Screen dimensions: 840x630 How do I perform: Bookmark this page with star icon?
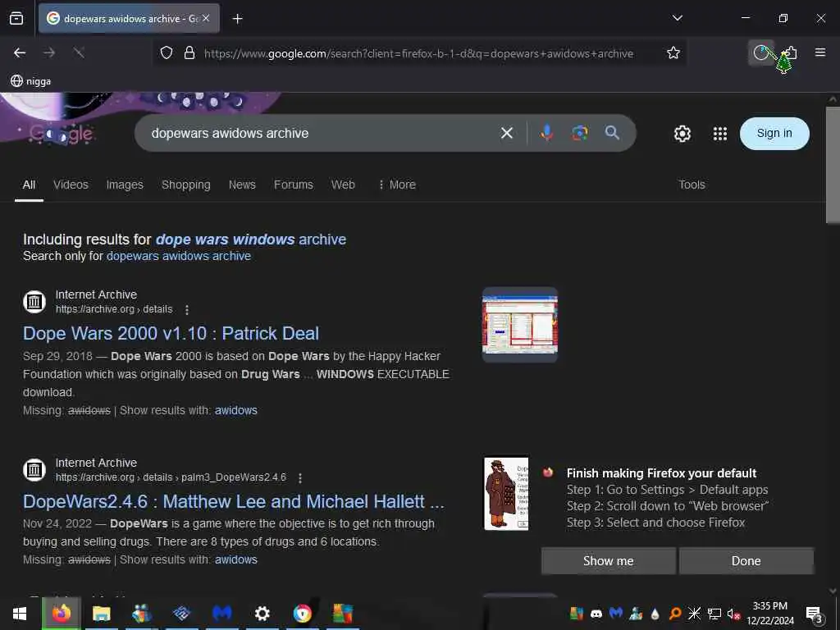673,53
